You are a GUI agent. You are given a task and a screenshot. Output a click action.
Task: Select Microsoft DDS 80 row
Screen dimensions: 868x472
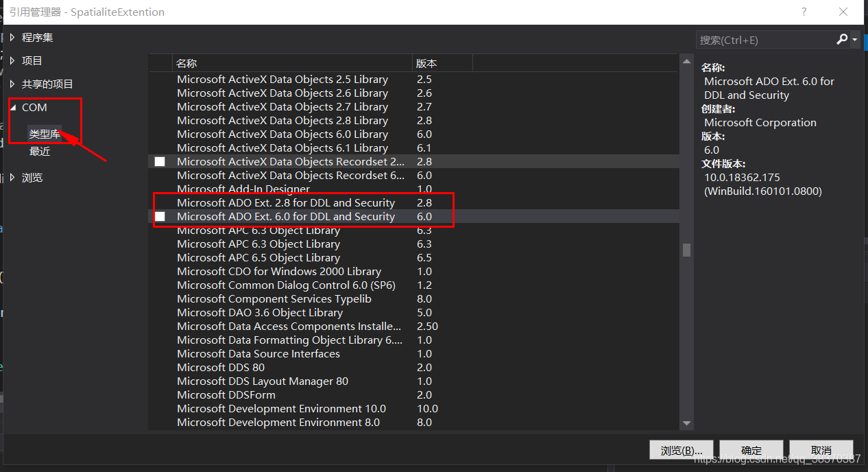tap(414, 368)
